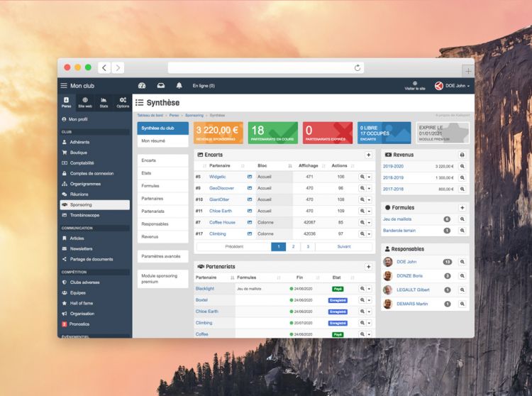Inspect DOE John responsable with magnifier icon
Image resolution: width=532 pixels, height=396 pixels.
[x=462, y=262]
